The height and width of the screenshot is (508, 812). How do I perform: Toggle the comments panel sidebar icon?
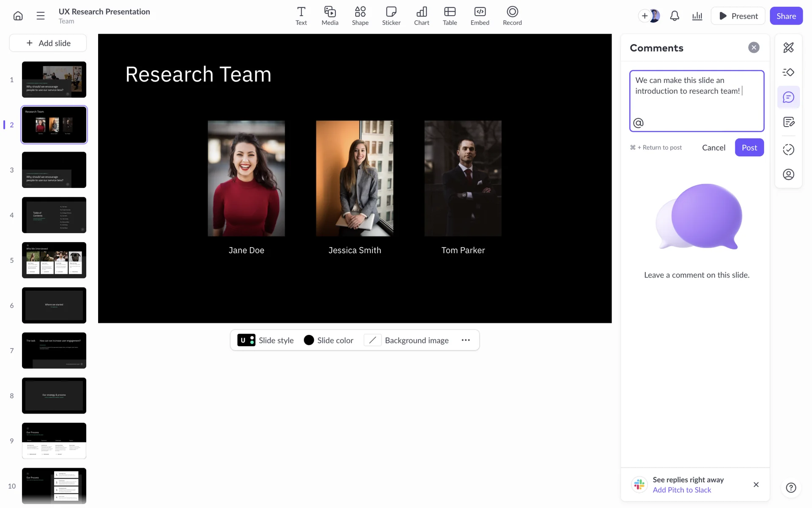click(788, 97)
